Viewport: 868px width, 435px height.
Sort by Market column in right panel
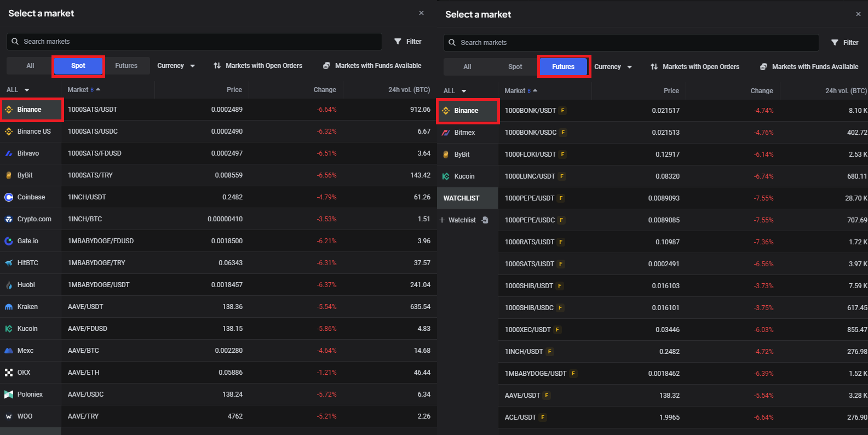click(521, 91)
